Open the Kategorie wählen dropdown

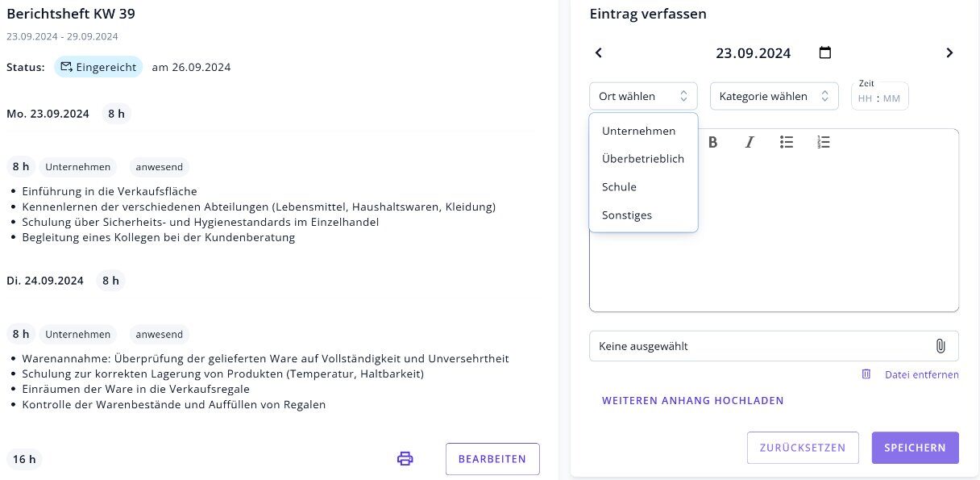[x=774, y=97]
